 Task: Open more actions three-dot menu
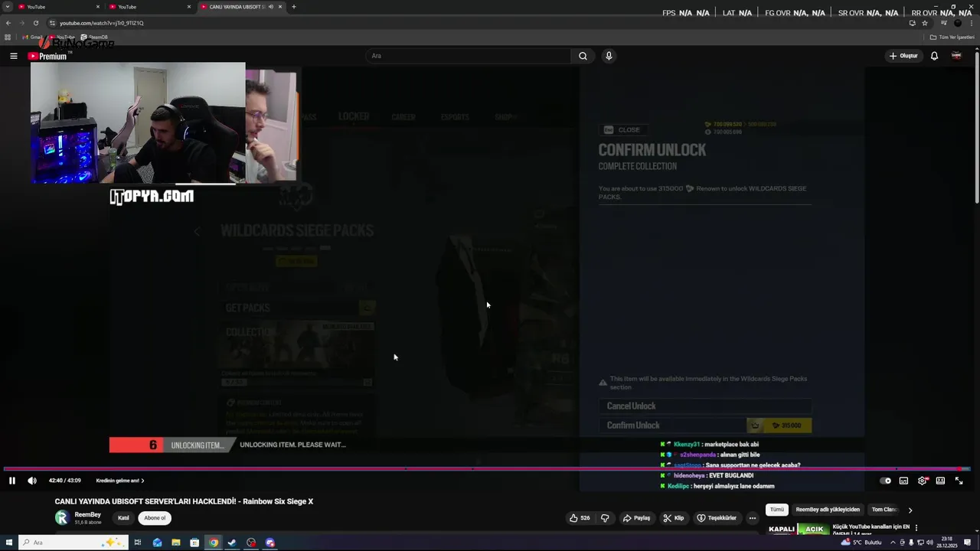tap(753, 518)
